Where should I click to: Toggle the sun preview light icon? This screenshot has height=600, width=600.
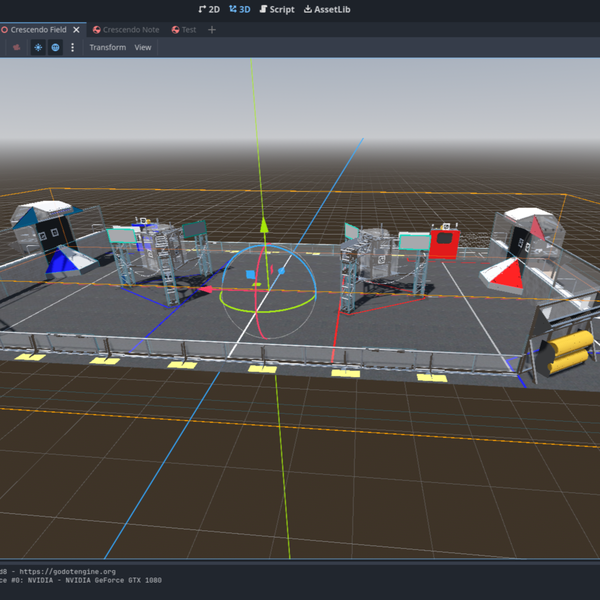(x=38, y=47)
